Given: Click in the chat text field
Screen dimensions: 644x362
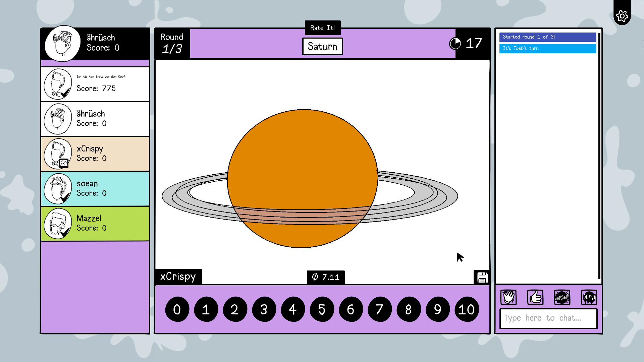Looking at the screenshot, I should pyautogui.click(x=548, y=318).
